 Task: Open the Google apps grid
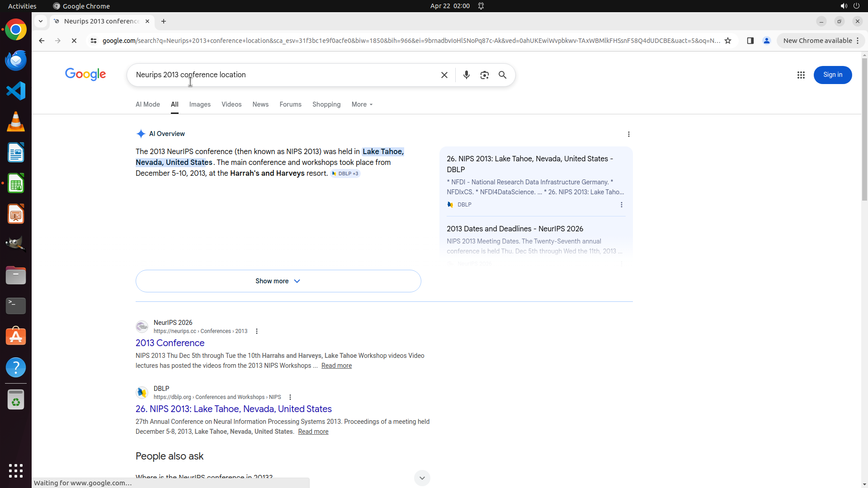point(801,75)
